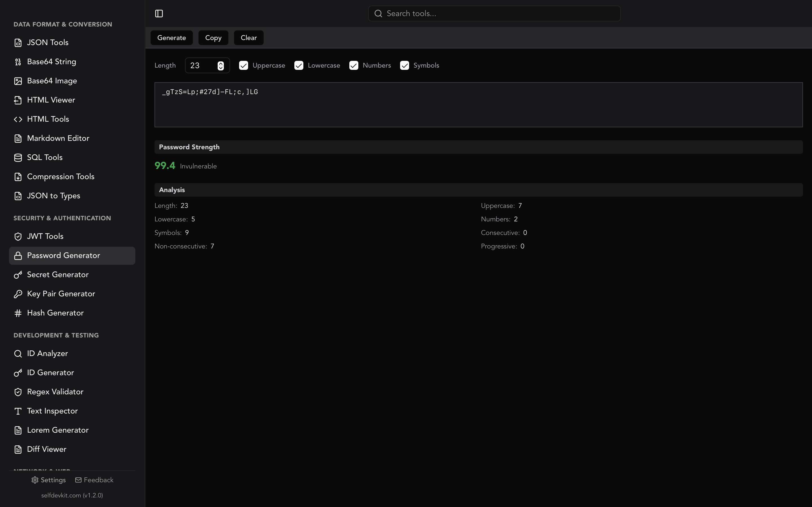Click the Settings gear icon

coord(35,480)
